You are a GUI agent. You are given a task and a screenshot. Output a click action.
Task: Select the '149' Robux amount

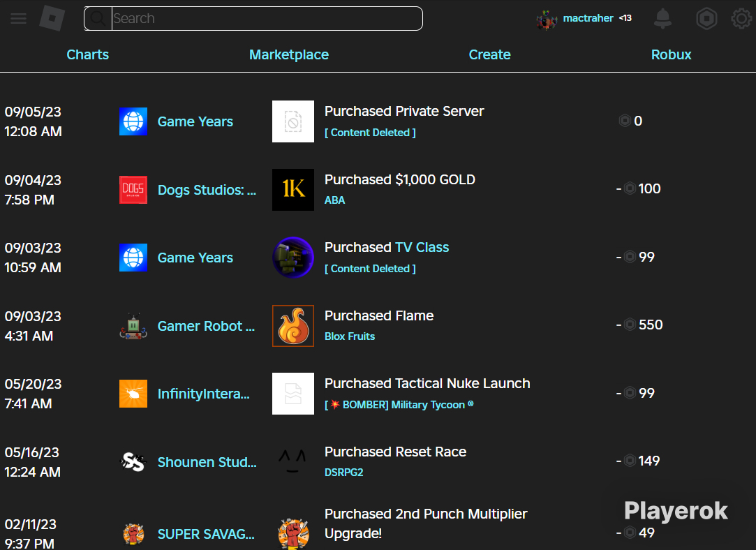tap(649, 461)
